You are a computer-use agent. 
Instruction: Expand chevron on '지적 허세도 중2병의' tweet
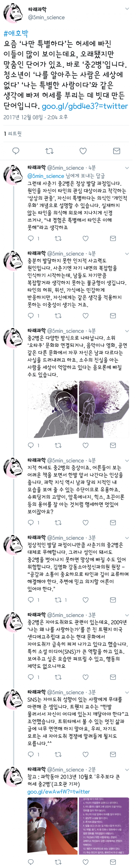[x=127, y=460]
